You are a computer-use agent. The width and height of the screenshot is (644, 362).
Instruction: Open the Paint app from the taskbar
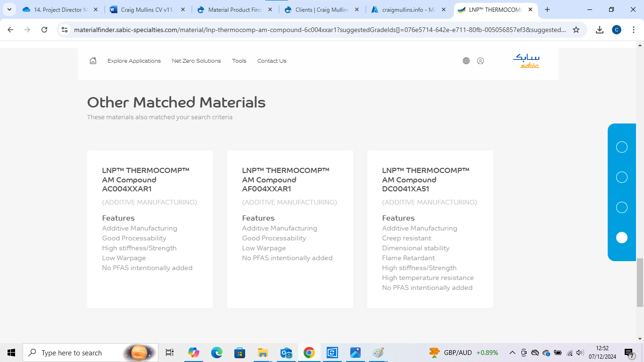379,353
